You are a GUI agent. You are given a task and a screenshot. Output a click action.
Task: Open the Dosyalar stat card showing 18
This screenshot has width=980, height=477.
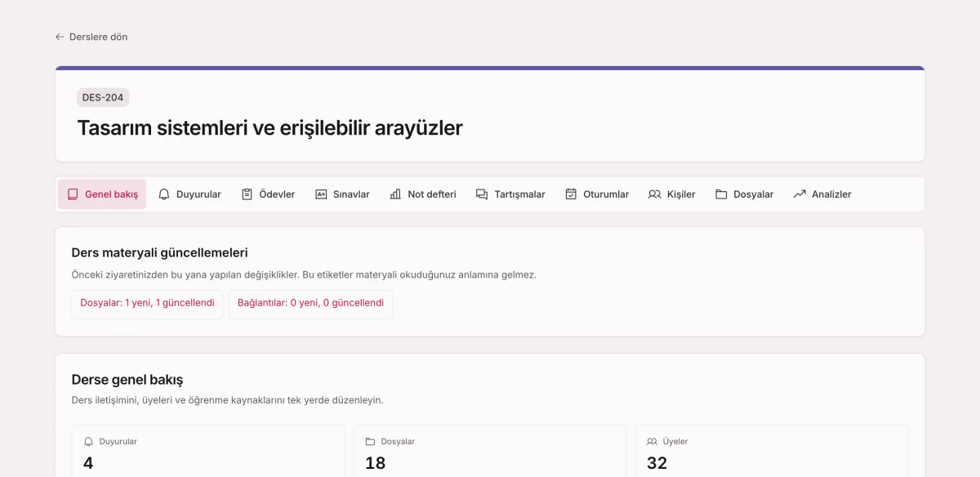pyautogui.click(x=490, y=451)
